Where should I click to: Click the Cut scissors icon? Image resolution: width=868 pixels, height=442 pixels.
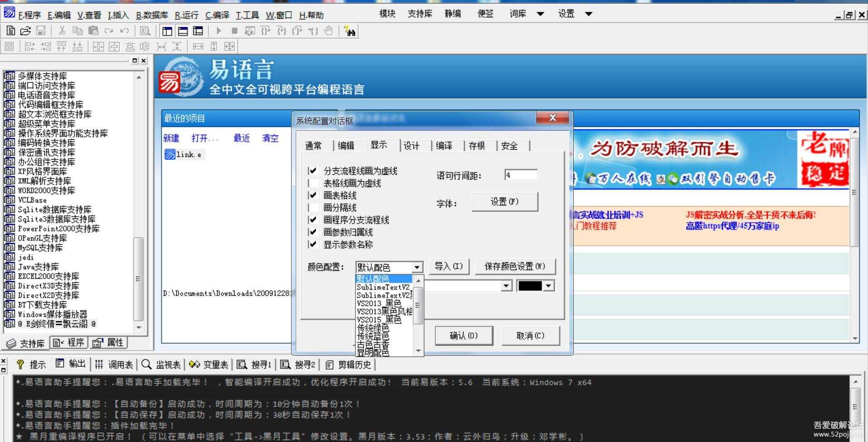[x=62, y=31]
